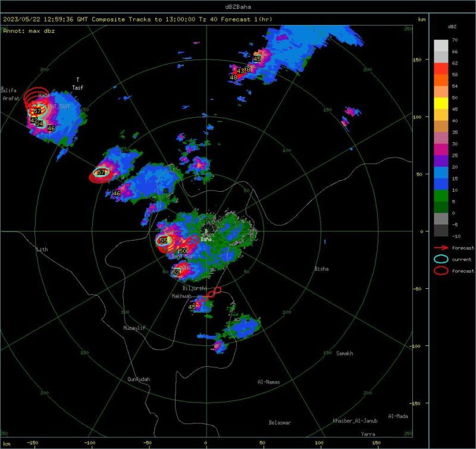
Task: Click the red forecast ellipse legend icon
Action: (441, 270)
